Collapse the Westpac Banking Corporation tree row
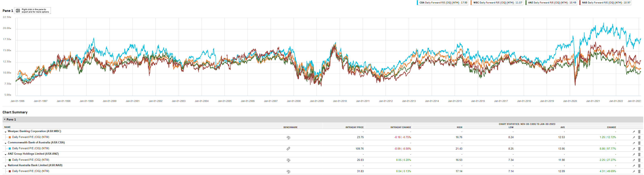This screenshot has width=644, height=175. click(x=5, y=132)
